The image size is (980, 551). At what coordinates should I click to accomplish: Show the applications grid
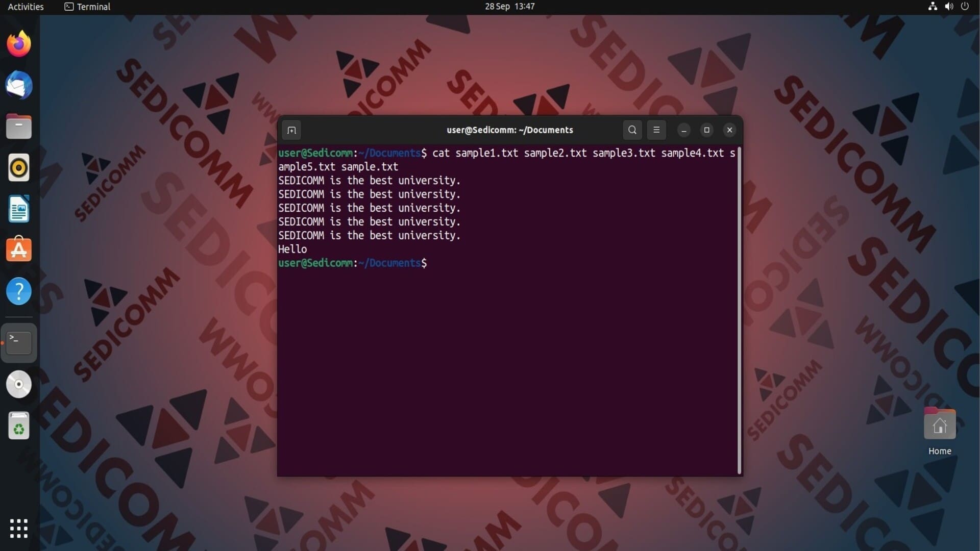pyautogui.click(x=19, y=529)
